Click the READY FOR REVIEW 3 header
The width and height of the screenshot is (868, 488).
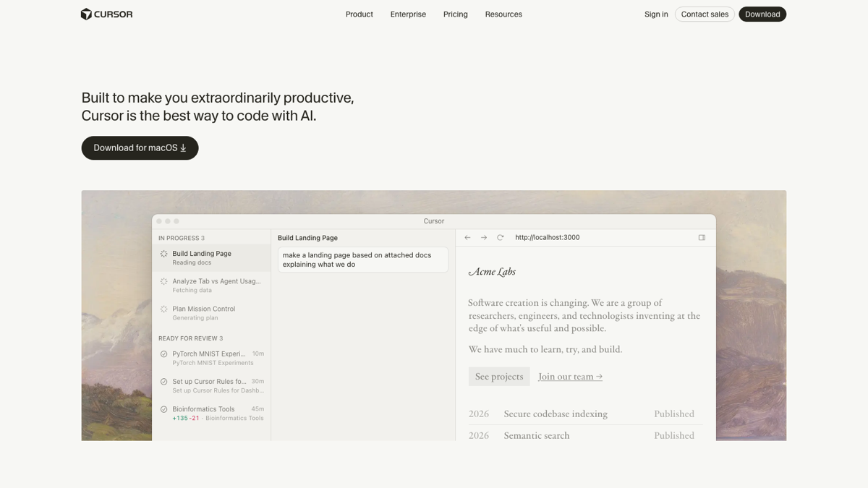[x=191, y=338]
